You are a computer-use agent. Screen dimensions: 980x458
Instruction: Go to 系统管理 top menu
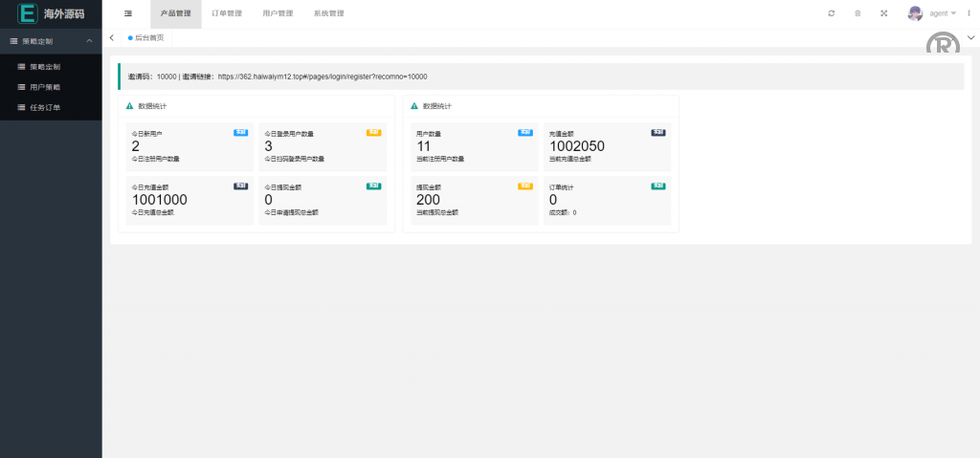click(x=328, y=13)
